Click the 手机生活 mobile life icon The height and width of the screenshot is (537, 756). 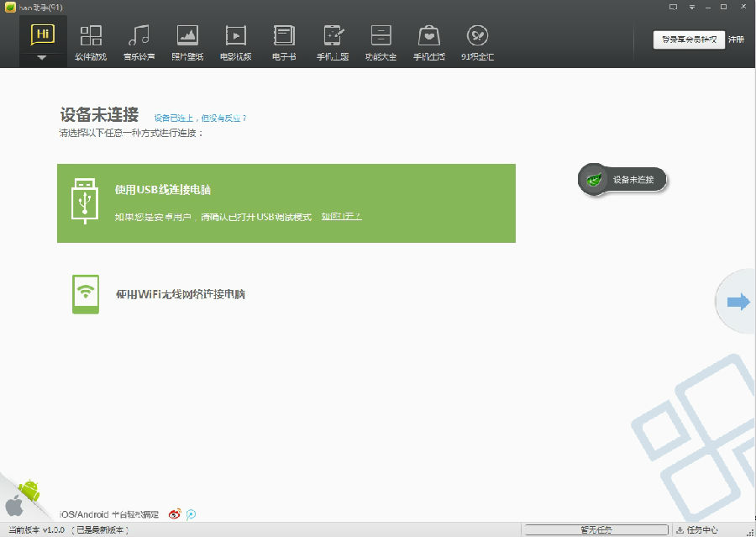429,40
